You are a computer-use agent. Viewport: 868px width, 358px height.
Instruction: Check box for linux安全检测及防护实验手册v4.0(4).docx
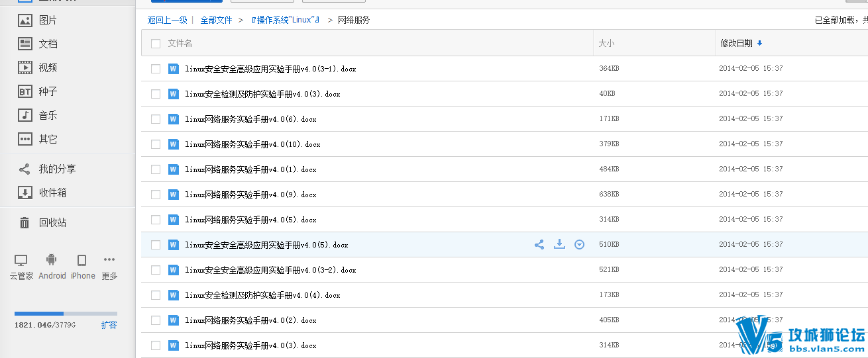point(156,295)
